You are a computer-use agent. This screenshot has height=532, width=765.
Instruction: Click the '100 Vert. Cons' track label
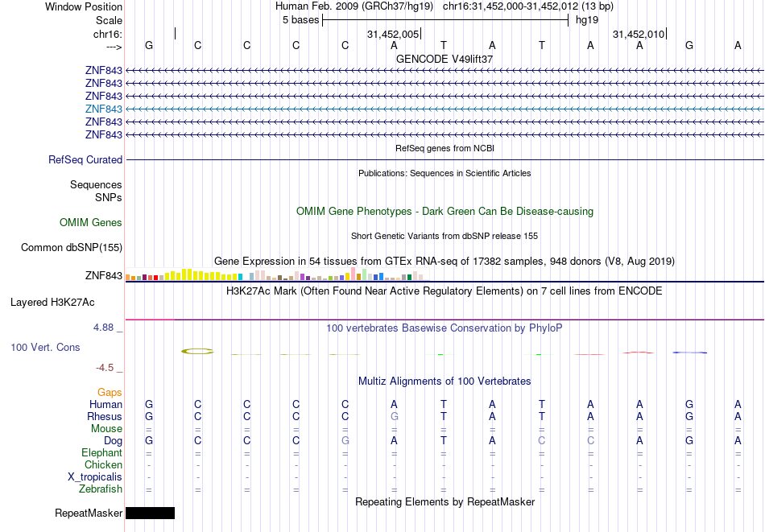[x=45, y=347]
